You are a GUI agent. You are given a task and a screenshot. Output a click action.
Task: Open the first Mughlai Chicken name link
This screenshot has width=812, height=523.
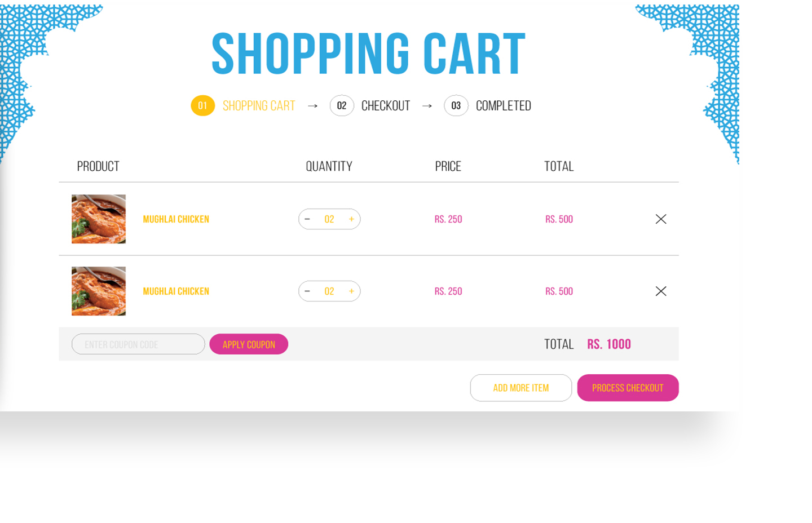click(x=176, y=219)
